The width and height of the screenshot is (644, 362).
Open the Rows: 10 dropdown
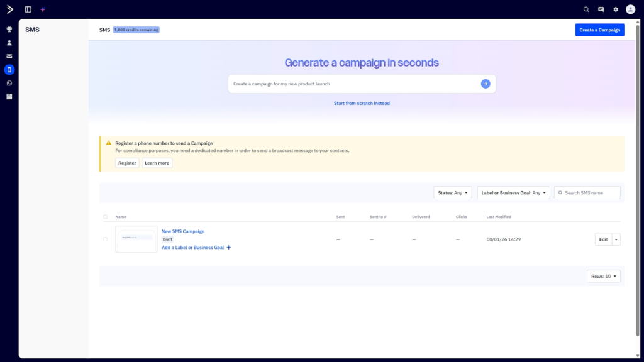[x=604, y=276]
